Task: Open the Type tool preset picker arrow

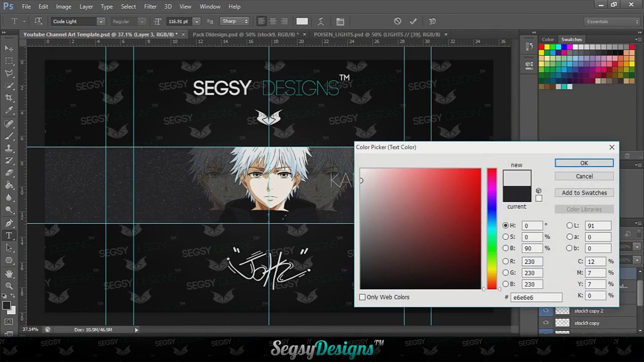Action: click(x=23, y=22)
